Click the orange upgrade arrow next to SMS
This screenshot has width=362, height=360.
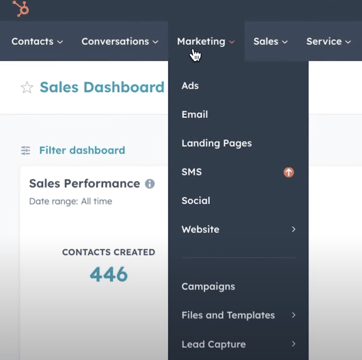tap(289, 172)
